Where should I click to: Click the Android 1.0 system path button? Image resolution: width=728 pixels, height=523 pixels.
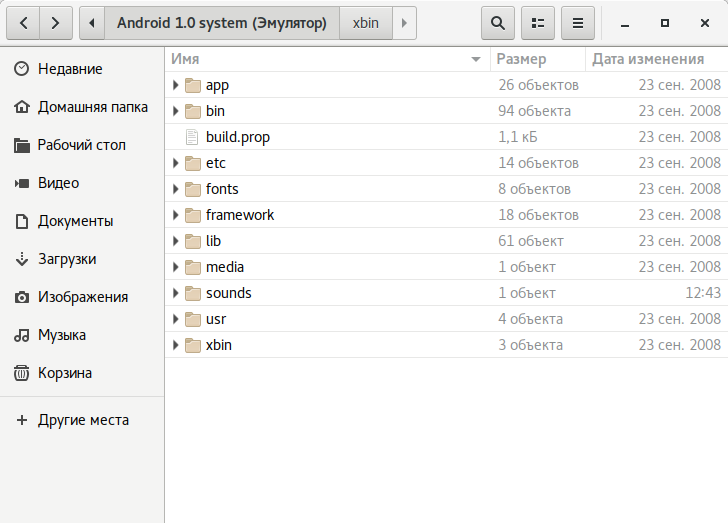tap(222, 23)
